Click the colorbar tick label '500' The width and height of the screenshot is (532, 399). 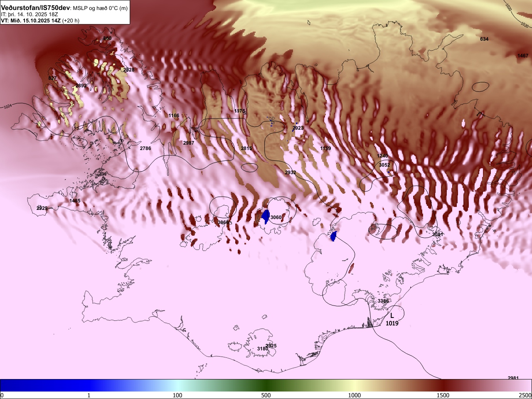[266, 395]
